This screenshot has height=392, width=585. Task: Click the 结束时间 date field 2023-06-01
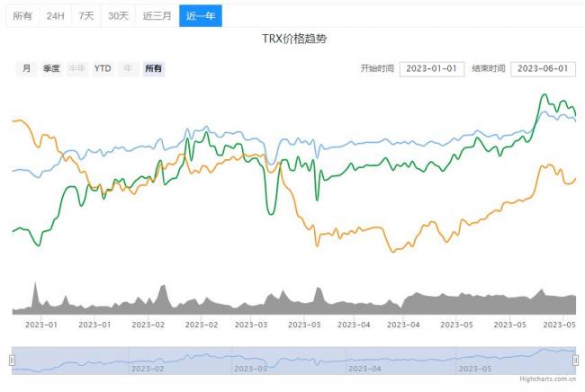pyautogui.click(x=542, y=68)
